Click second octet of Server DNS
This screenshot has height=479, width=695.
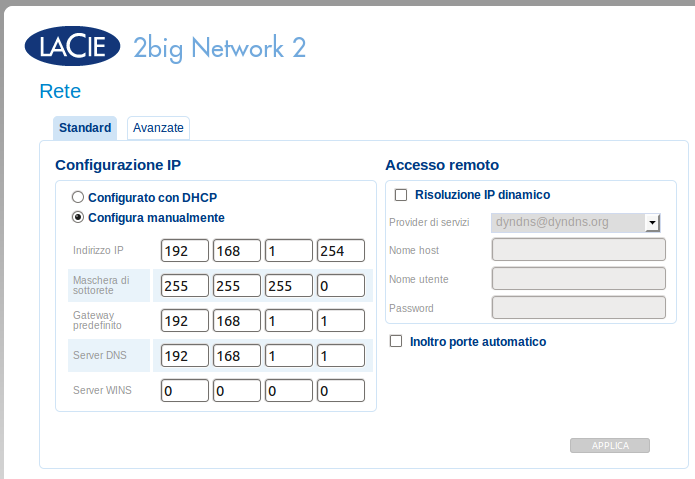237,356
